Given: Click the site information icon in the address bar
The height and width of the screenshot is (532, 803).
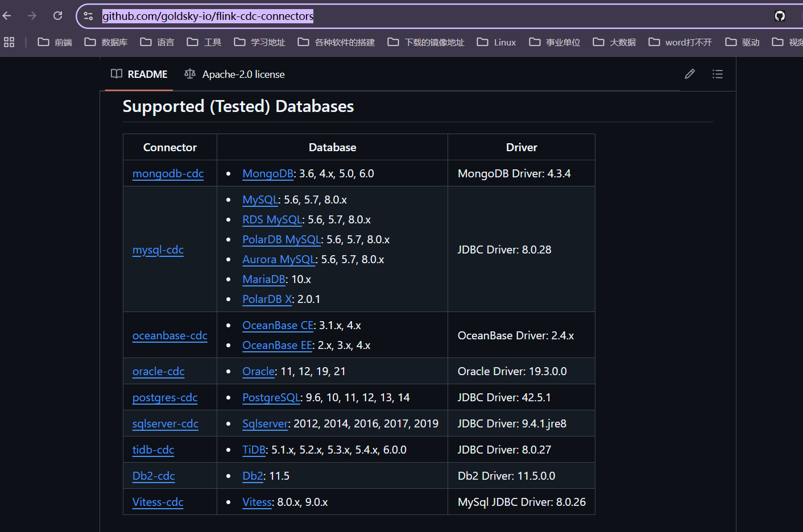Looking at the screenshot, I should 88,16.
